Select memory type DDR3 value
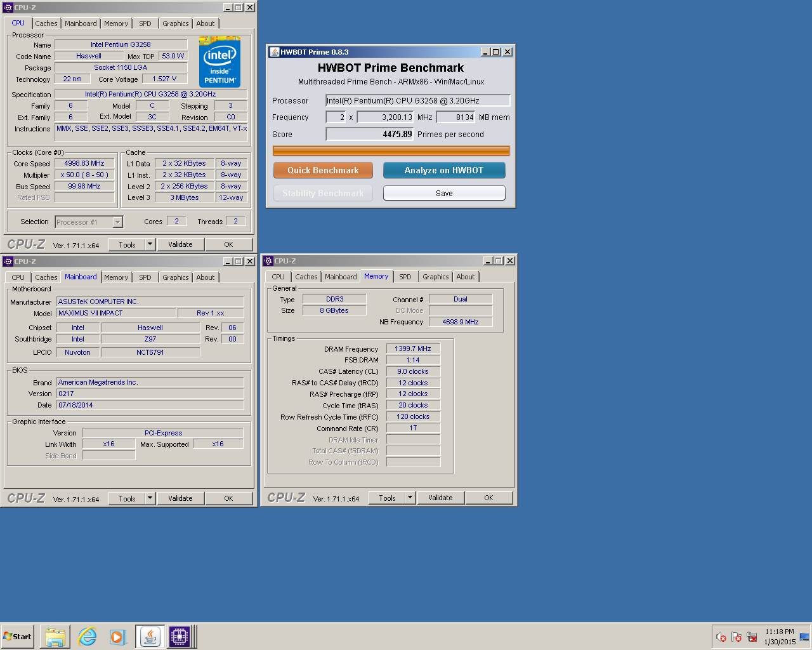 (335, 299)
